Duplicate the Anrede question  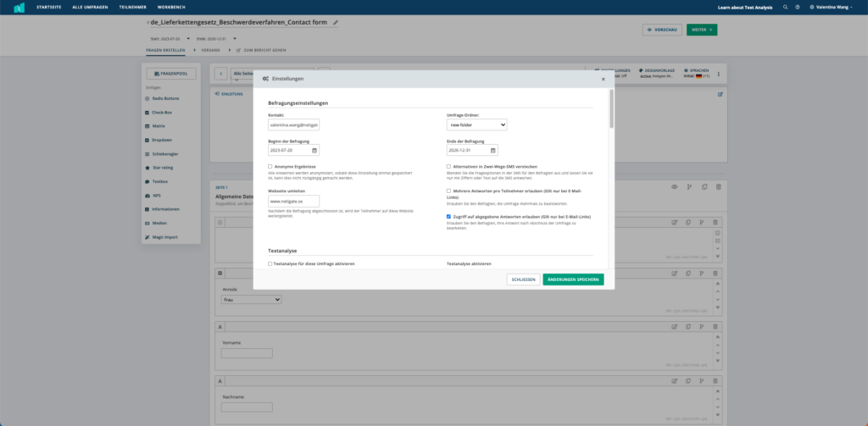point(688,273)
